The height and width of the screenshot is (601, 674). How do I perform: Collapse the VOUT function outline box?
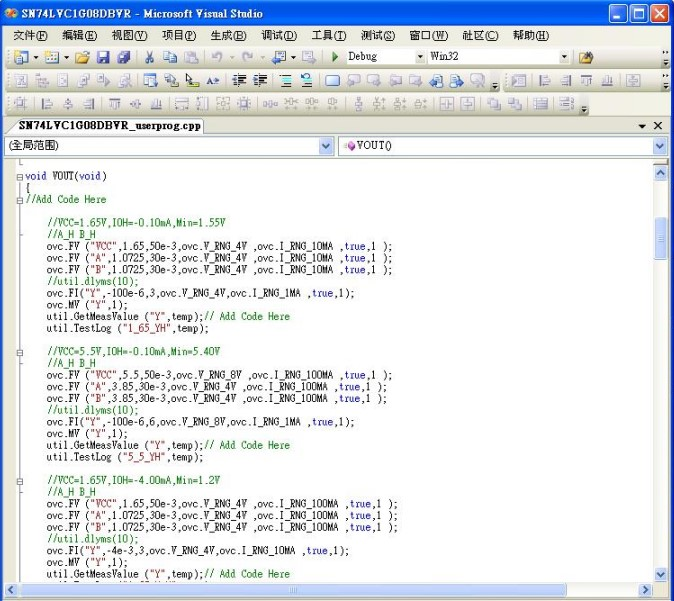point(19,176)
